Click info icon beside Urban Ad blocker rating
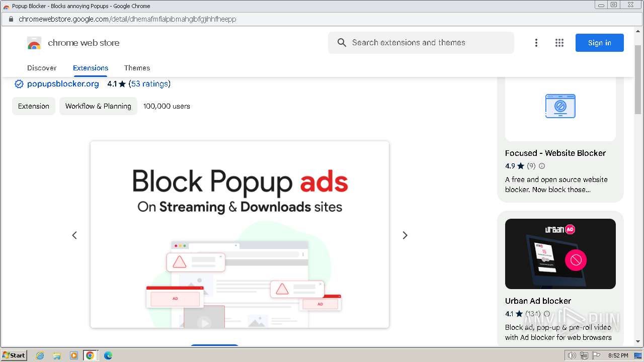Screen dimensions: 644x362 point(547,314)
